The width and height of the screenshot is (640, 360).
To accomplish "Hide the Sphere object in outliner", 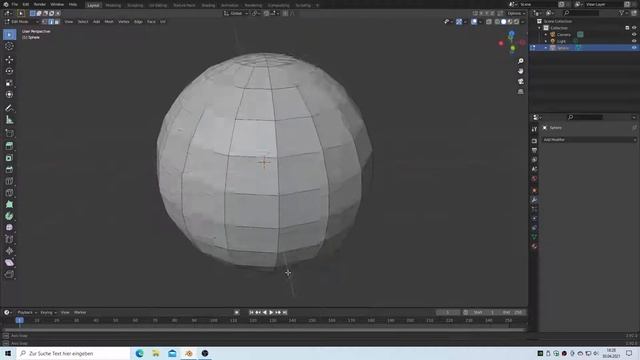I will (634, 48).
